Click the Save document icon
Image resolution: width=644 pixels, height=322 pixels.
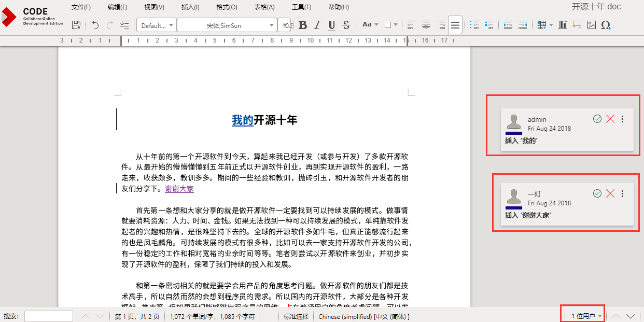point(76,25)
